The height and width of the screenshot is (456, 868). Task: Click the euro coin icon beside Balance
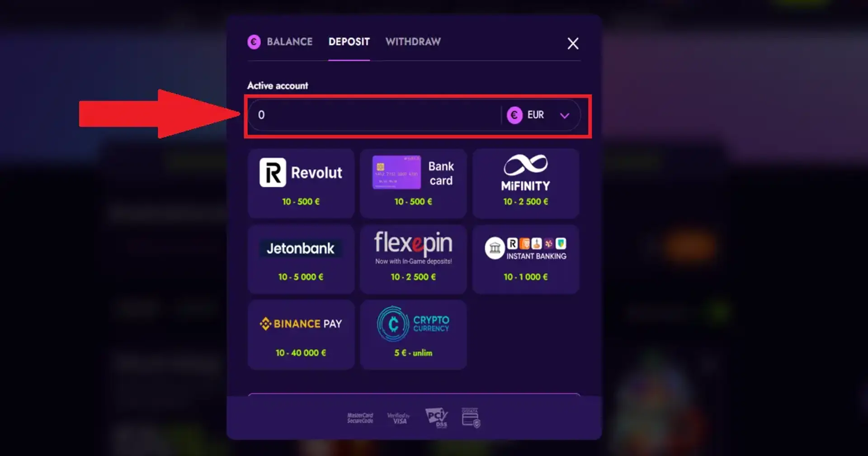click(x=254, y=42)
